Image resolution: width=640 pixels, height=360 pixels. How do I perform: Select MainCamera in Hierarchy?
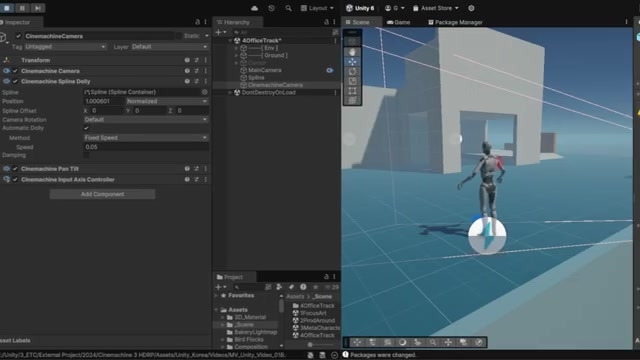click(x=264, y=70)
